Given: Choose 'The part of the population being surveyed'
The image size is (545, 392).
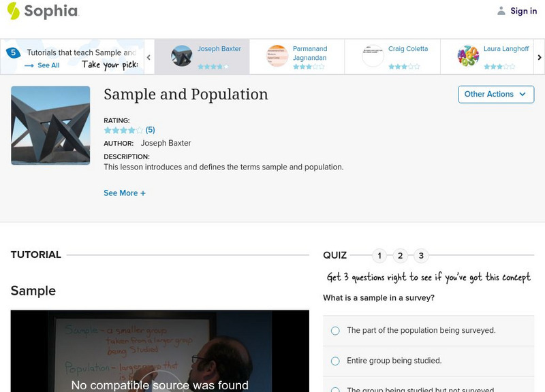Looking at the screenshot, I should pos(335,331).
